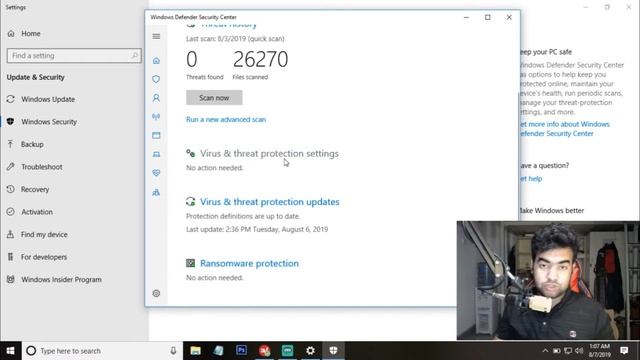
Task: Click the 26270 files scanned count
Action: (260, 60)
